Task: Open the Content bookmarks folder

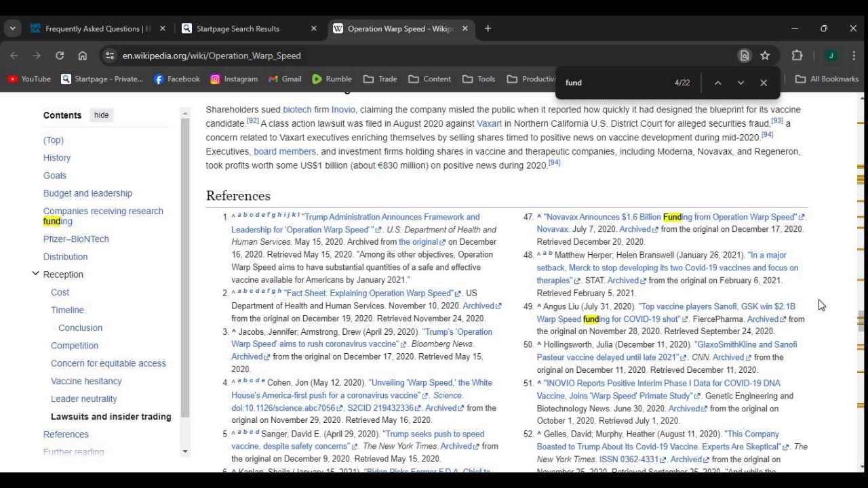Action: (429, 79)
